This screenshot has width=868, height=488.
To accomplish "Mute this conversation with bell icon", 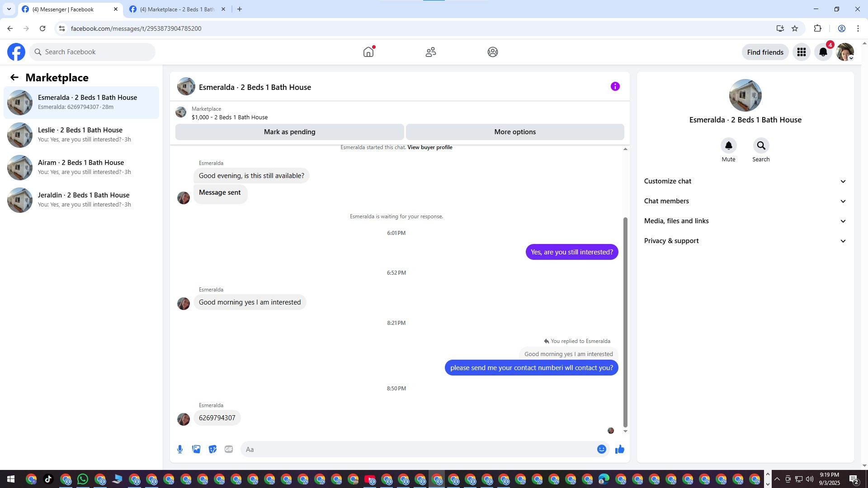I will click(x=728, y=145).
